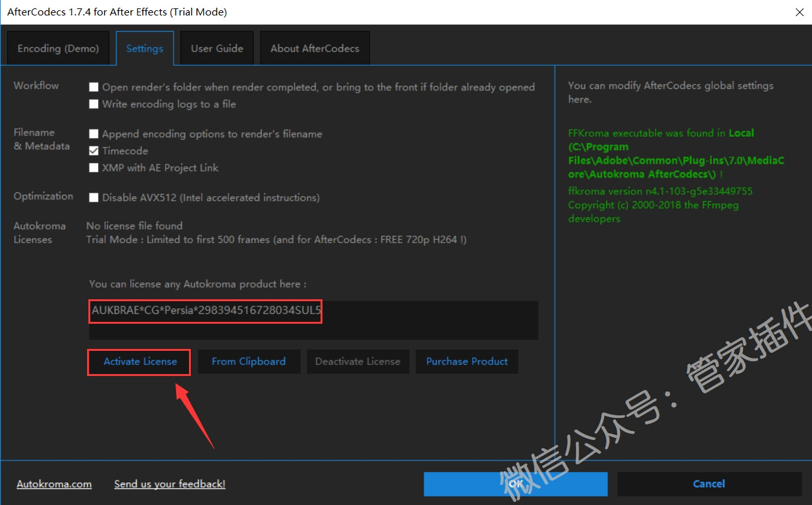The height and width of the screenshot is (505, 812).
Task: Click the Autokroma Licenses section label
Action: click(x=39, y=233)
